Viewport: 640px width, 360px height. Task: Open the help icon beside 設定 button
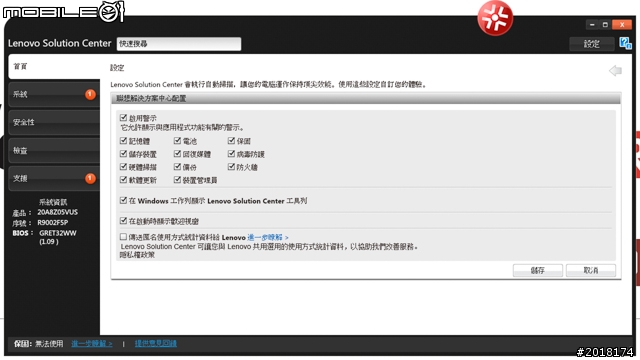tap(625, 43)
